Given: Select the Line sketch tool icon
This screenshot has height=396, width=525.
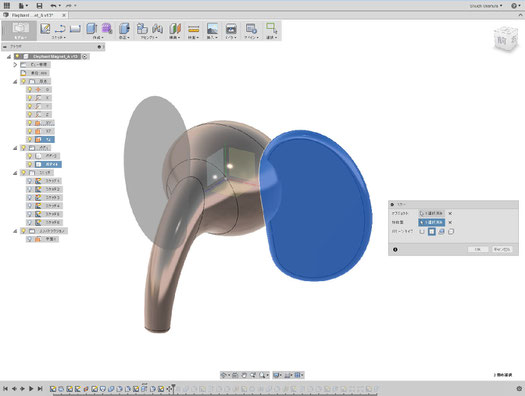Looking at the screenshot, I should [60, 28].
